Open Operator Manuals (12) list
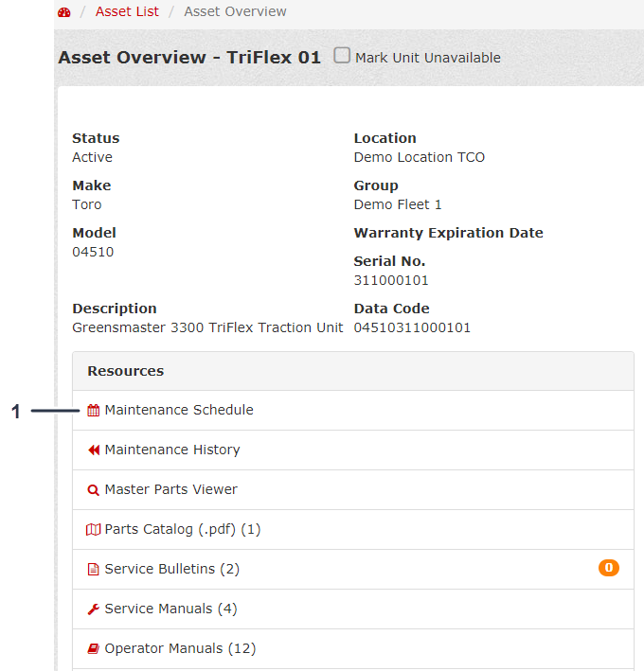The image size is (644, 671). pyautogui.click(x=180, y=649)
